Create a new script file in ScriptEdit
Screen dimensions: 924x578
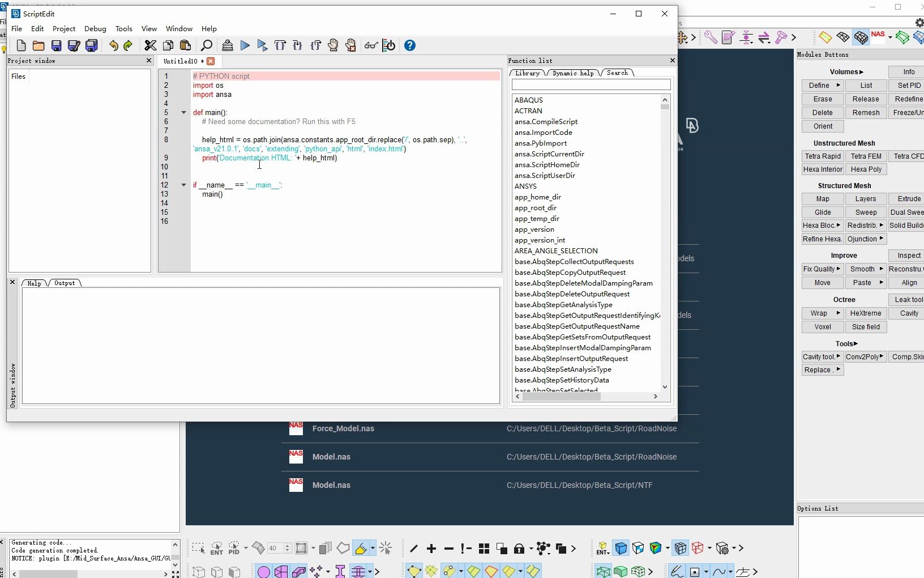click(x=21, y=45)
